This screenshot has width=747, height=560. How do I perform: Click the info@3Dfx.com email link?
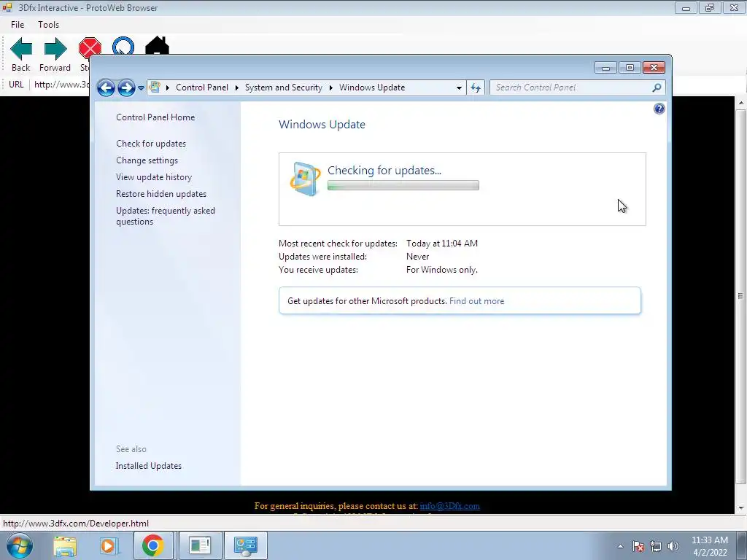449,506
